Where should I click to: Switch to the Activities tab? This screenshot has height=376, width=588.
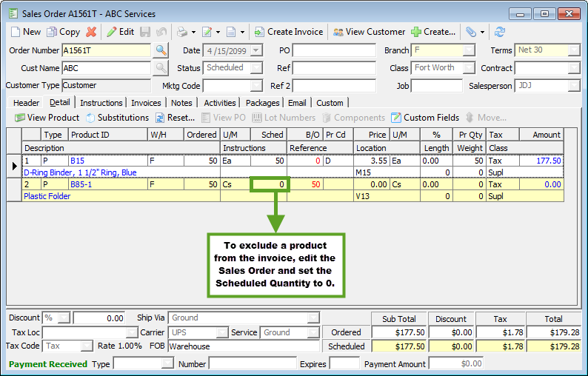pyautogui.click(x=220, y=103)
